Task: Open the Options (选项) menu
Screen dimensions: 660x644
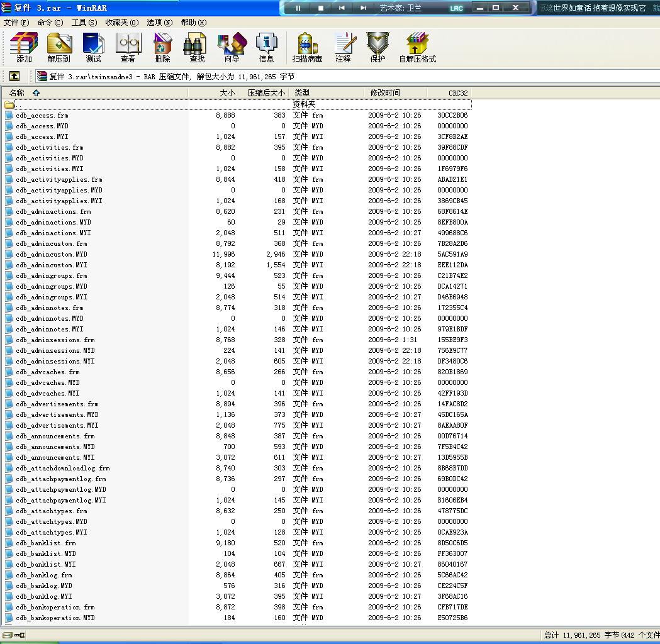Action: pyautogui.click(x=160, y=22)
